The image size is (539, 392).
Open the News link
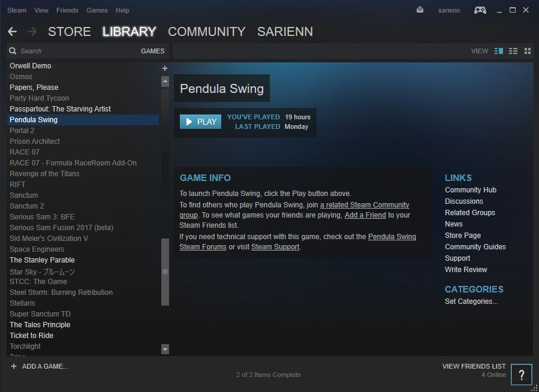click(x=454, y=224)
